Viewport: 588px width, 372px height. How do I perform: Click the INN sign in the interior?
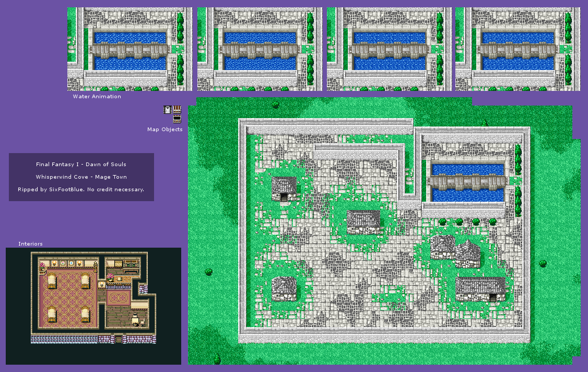119,264
